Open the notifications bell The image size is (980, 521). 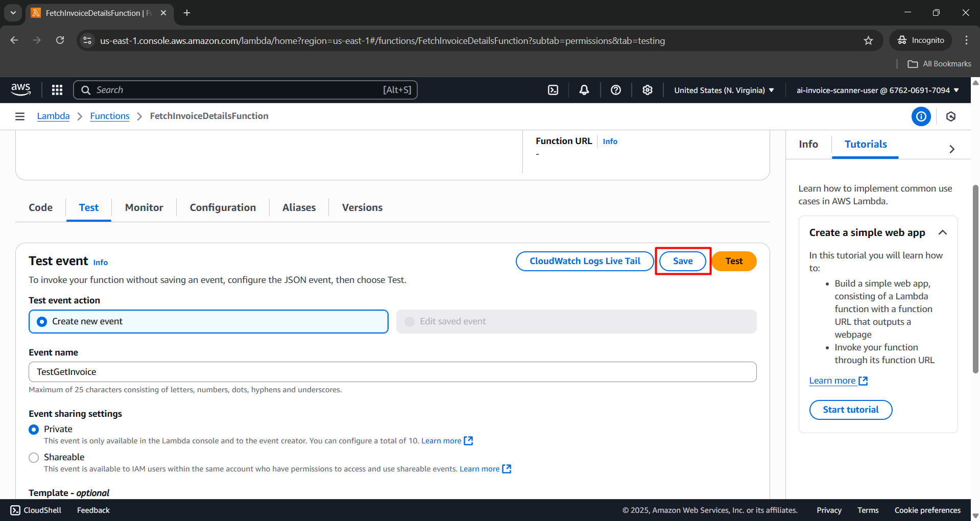(584, 90)
